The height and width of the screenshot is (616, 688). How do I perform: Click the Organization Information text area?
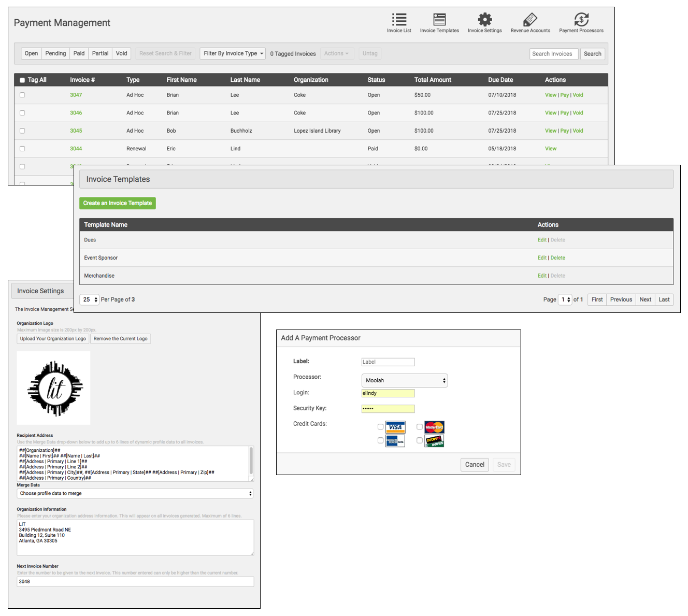135,538
